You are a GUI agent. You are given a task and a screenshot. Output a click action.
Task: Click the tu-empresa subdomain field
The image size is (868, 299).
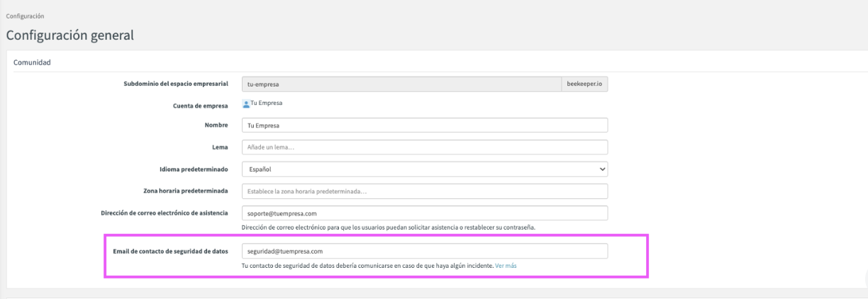(401, 84)
